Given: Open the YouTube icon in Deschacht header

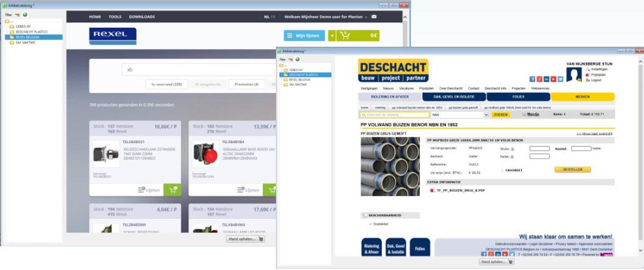Looking at the screenshot, I should coord(553,79).
